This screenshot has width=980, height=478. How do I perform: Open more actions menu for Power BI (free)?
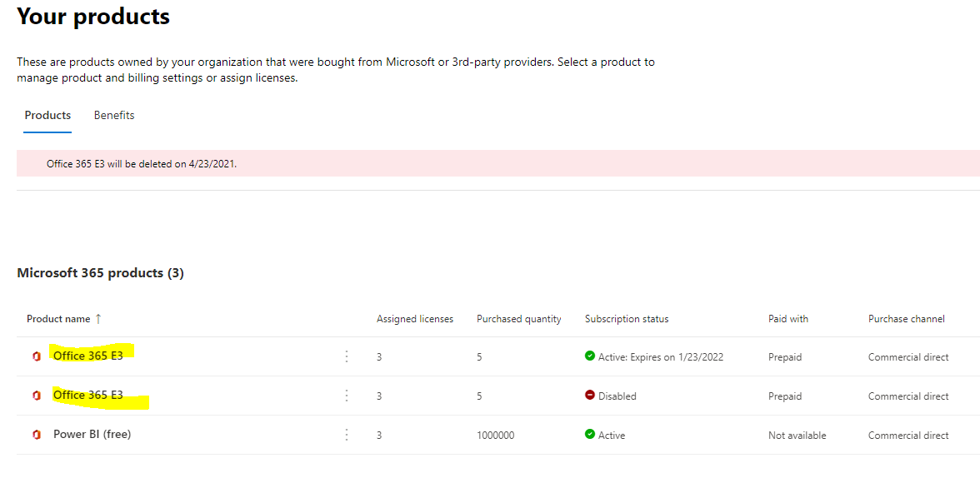(347, 435)
